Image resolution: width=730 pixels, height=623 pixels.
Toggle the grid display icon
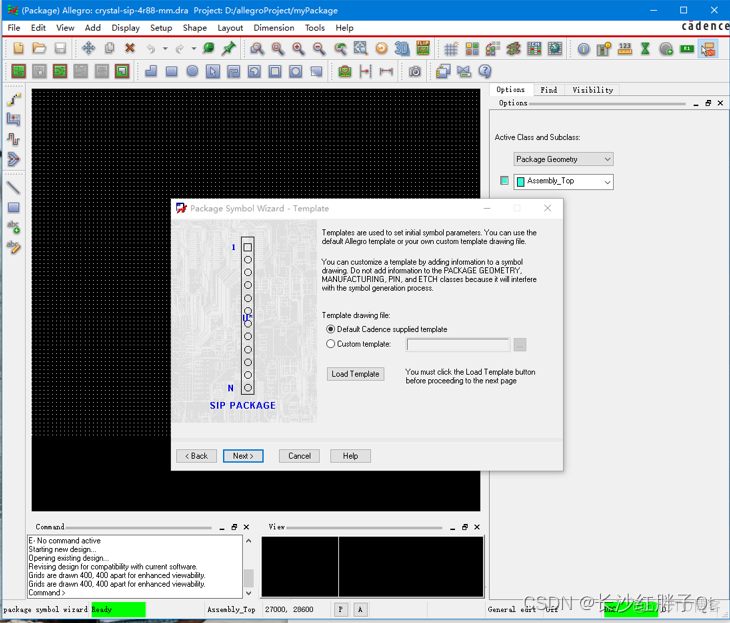(x=451, y=48)
